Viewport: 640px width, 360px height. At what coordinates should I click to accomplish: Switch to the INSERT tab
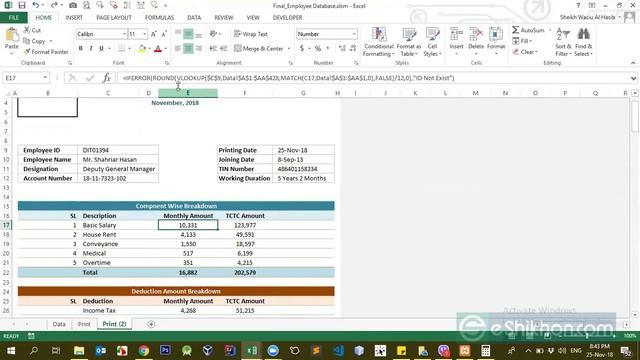(74, 18)
